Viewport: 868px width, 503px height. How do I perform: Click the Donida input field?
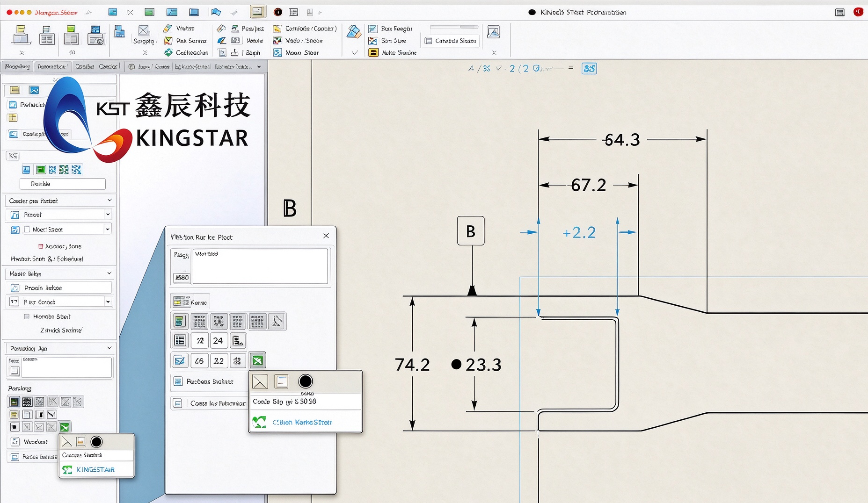tap(63, 184)
